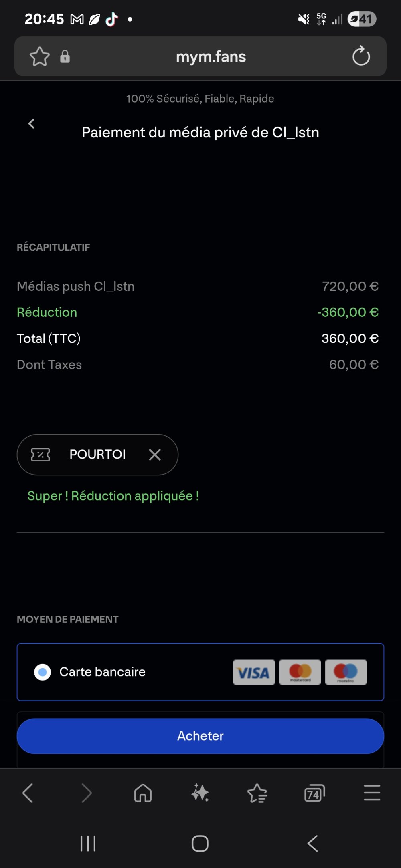
Task: Navigate forward with browser toolbar arrow
Action: (86, 793)
